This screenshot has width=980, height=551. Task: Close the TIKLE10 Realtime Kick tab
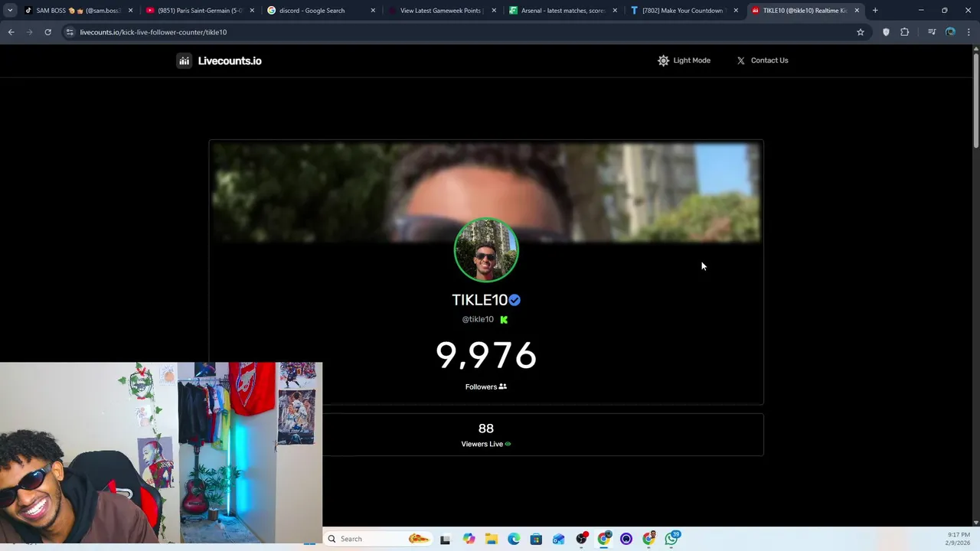tap(857, 11)
